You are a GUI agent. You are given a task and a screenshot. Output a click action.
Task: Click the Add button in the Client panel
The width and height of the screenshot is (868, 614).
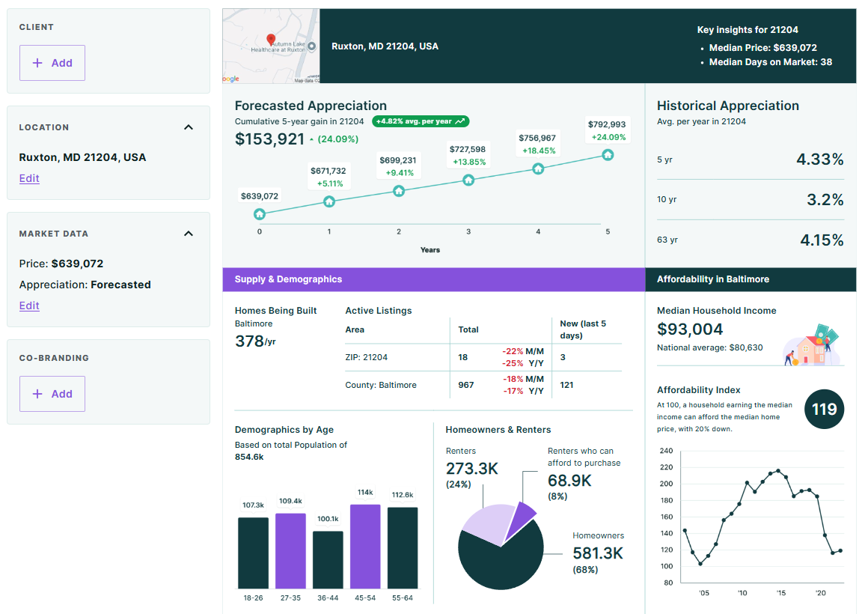52,63
